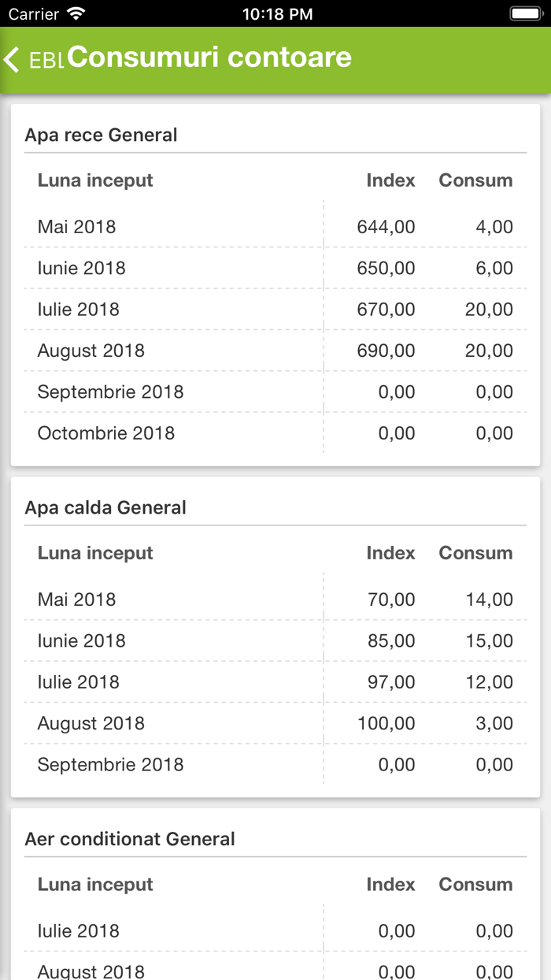Select the 690,00 index value
The height and width of the screenshot is (980, 551).
coord(386,351)
